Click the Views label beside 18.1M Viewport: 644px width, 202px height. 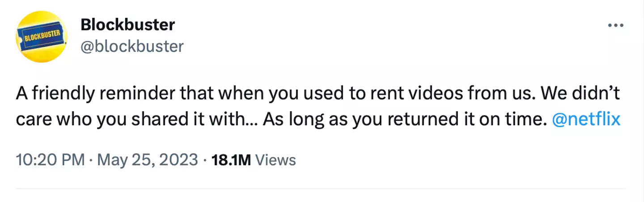(x=275, y=160)
